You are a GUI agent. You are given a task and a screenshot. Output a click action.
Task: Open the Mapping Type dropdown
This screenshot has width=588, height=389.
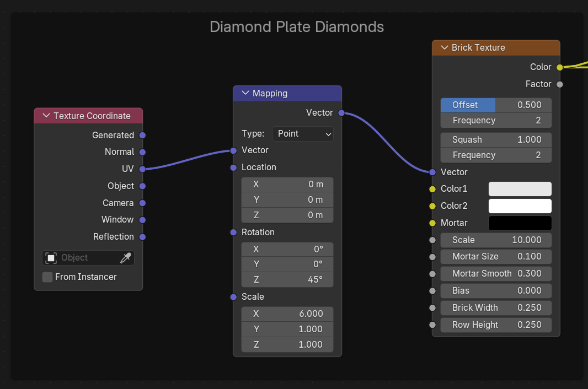303,133
